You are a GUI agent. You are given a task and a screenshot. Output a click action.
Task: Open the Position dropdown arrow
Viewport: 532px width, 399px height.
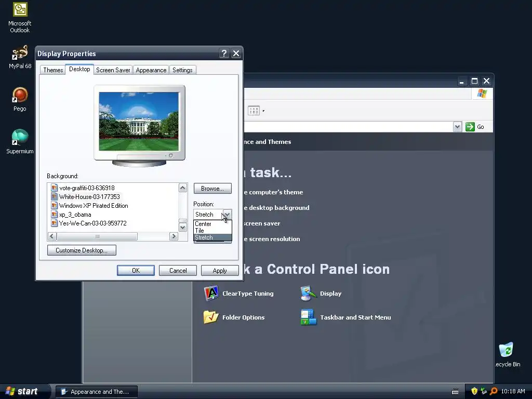(x=227, y=215)
